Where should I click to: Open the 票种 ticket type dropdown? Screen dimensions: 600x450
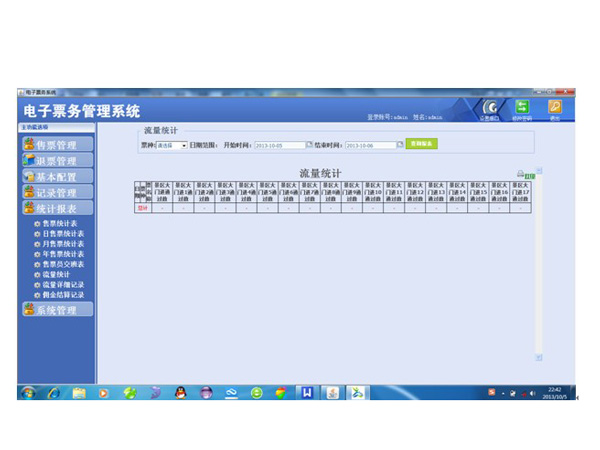172,145
